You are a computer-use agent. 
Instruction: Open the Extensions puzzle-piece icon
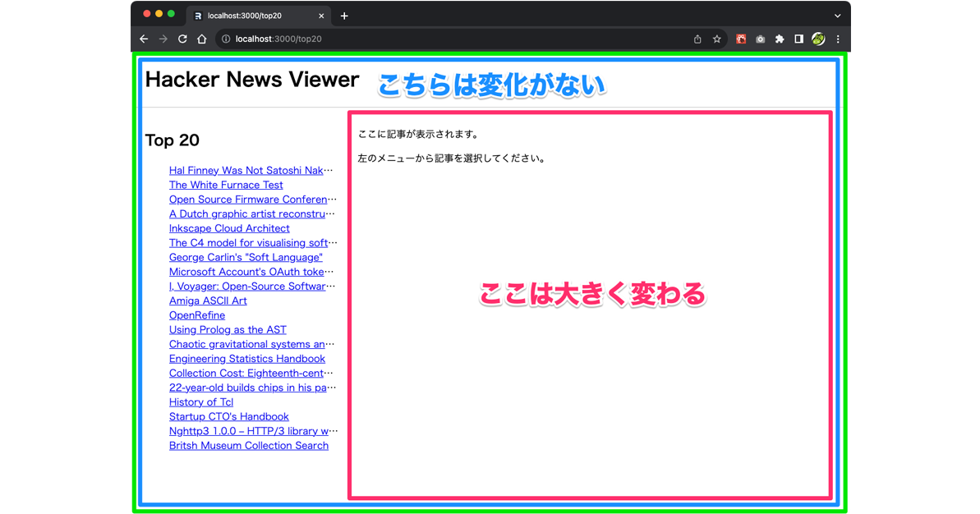coord(780,38)
